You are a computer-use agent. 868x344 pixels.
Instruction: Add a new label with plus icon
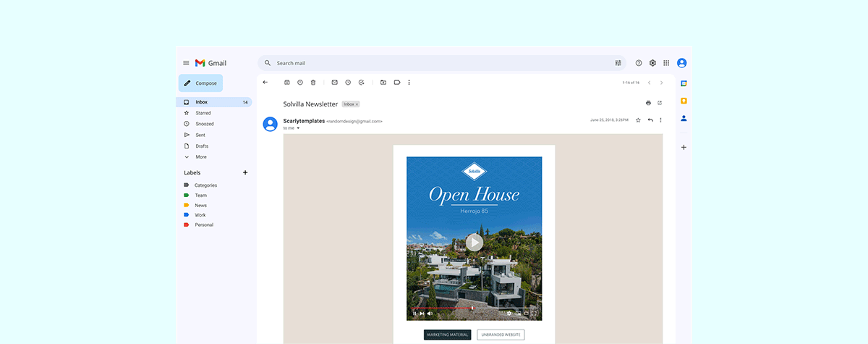(x=245, y=172)
